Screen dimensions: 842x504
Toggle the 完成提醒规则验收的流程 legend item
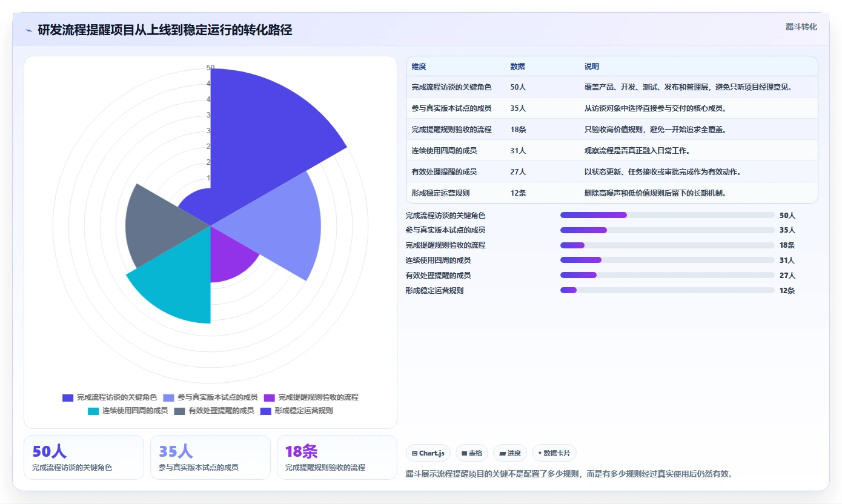[x=311, y=397]
